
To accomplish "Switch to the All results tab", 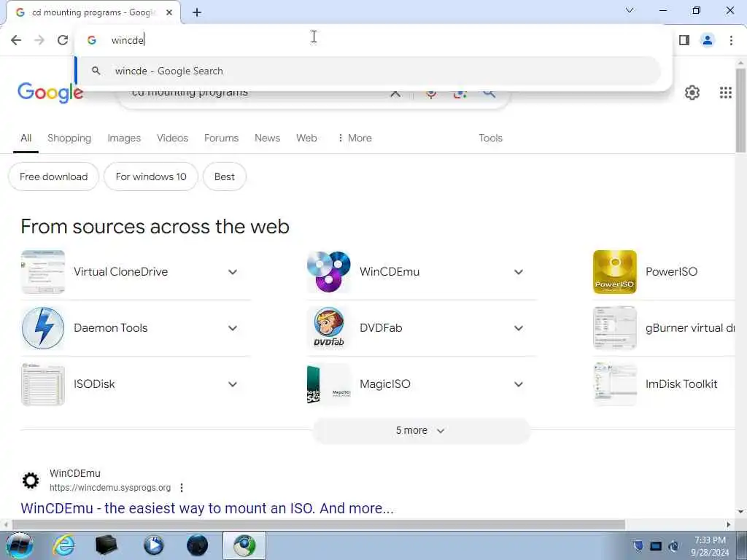I will 26,138.
